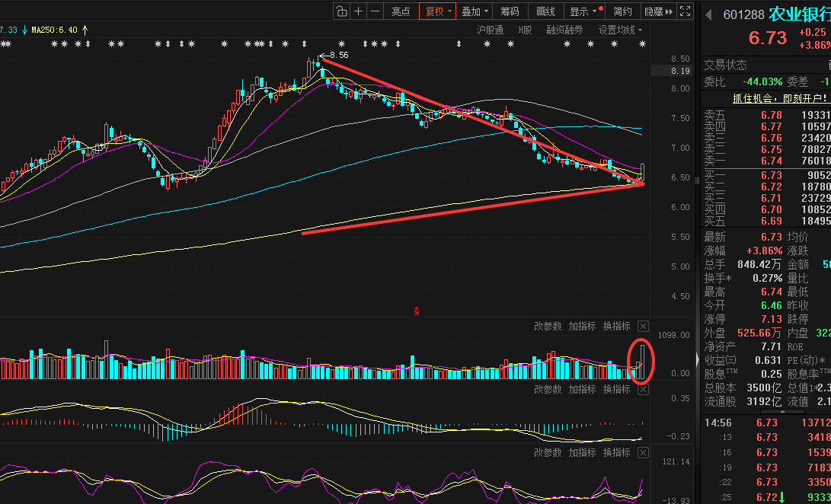Screen dimensions: 831x504
Task: Open the 叠加 overlay dropdown
Action: [475, 11]
